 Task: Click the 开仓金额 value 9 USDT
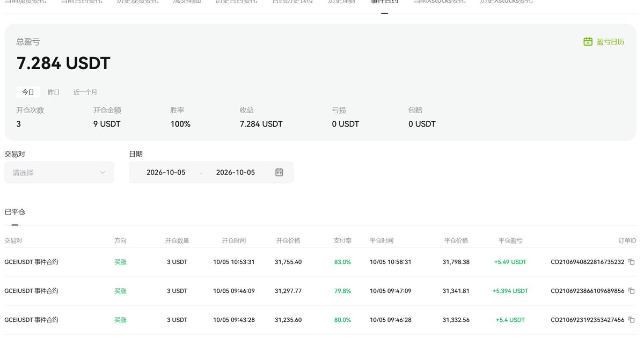107,124
